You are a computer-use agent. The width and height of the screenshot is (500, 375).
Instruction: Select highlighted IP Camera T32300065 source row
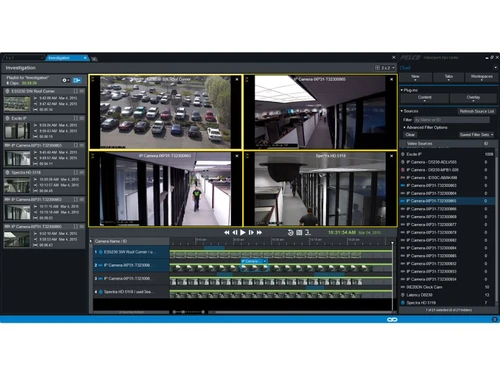pyautogui.click(x=447, y=201)
